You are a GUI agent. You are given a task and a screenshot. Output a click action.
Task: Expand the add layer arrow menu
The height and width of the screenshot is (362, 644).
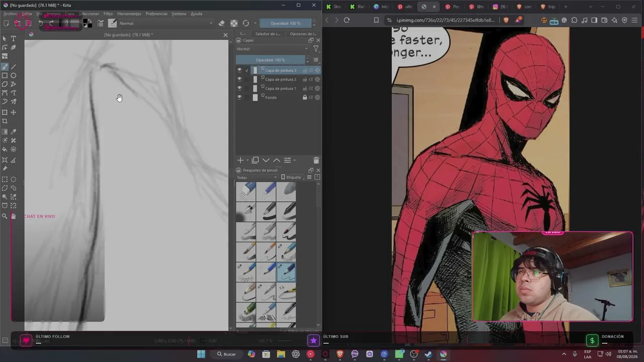(x=248, y=160)
